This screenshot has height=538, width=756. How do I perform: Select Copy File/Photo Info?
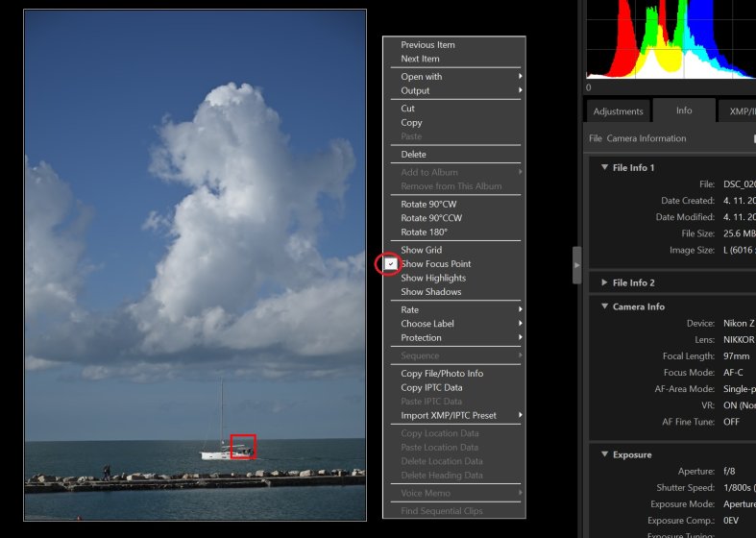454,374
